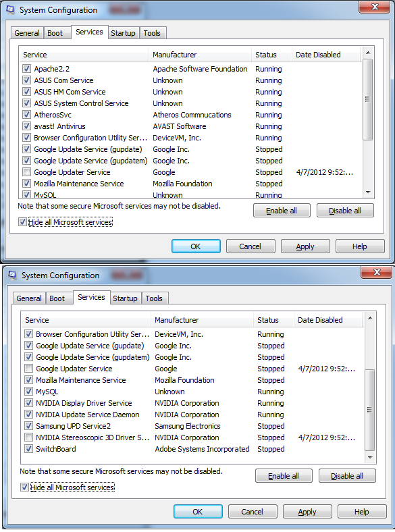Screen dimensions: 395x532
Task: Click Cancel in bottom window
Action: pos(253,512)
